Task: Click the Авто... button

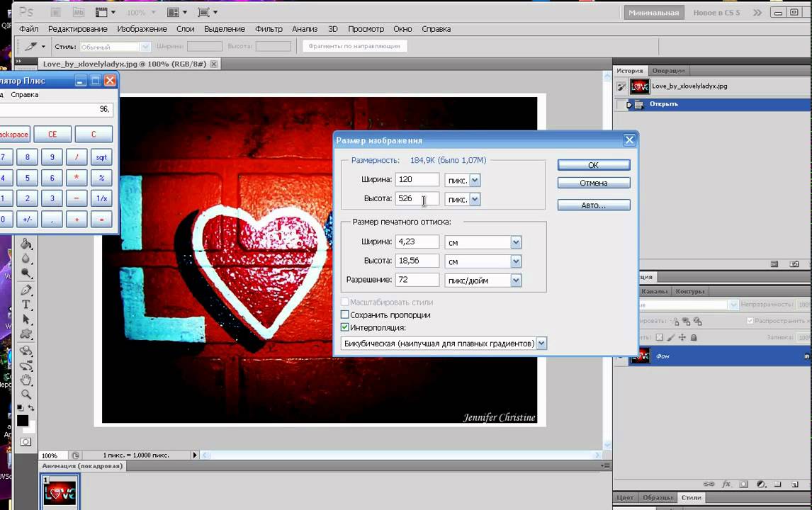Action: [594, 205]
